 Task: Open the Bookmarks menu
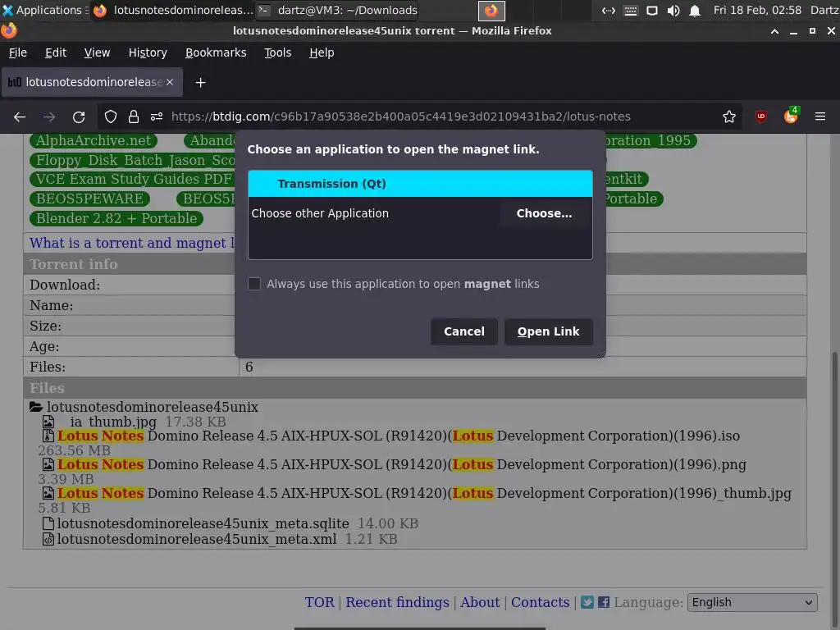[x=216, y=52]
